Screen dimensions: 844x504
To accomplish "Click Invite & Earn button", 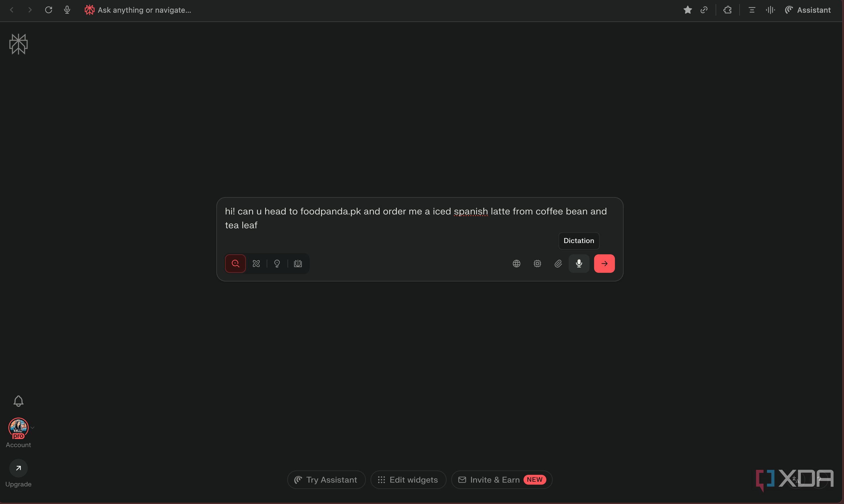I will coord(502,479).
